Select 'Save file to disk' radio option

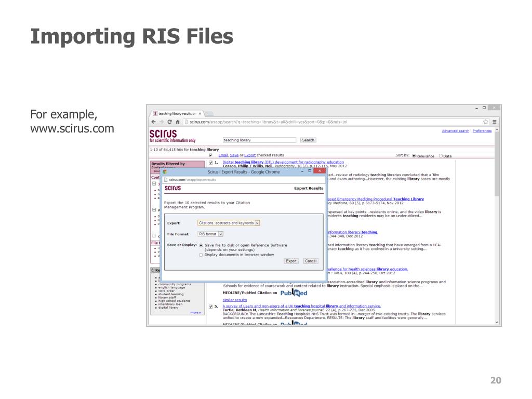201,245
